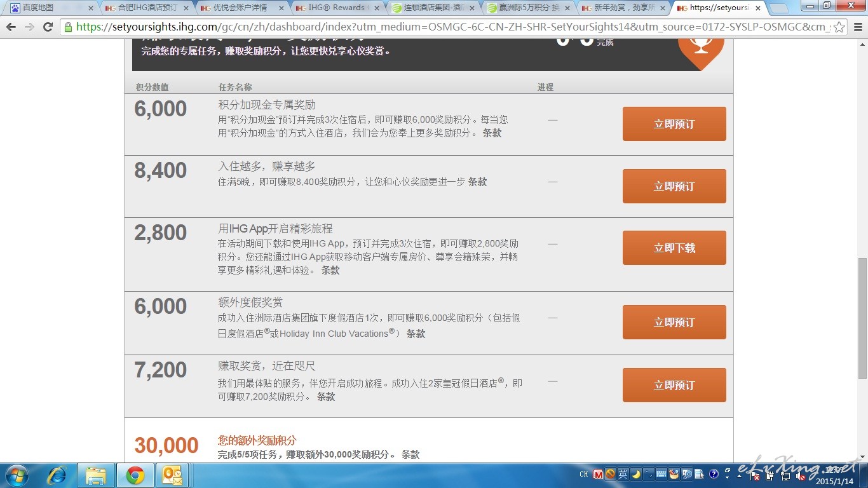Switch to the IHG® Rewards tab
The width and height of the screenshot is (868, 488).
point(338,8)
